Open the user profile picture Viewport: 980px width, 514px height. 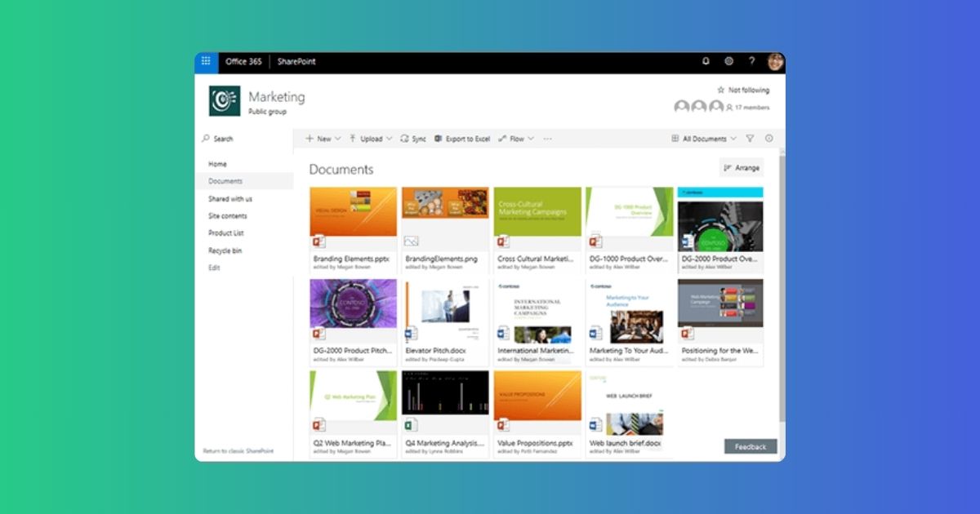point(775,61)
